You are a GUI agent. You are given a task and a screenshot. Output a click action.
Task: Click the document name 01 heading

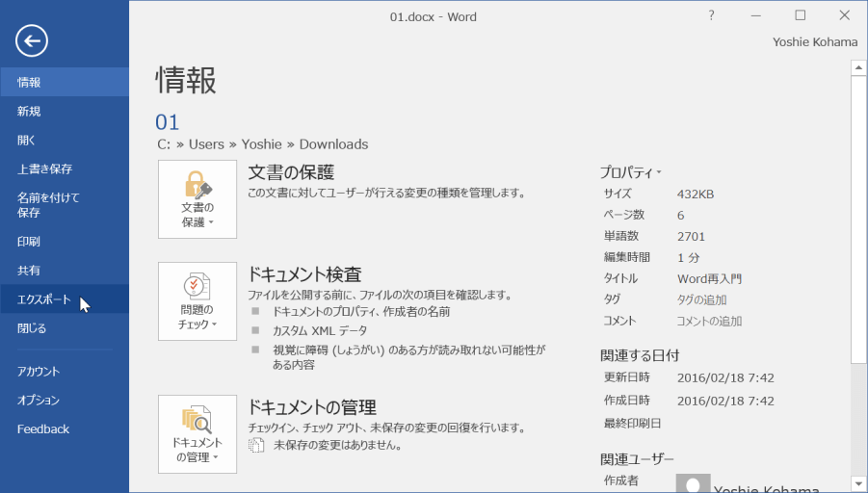(x=168, y=122)
